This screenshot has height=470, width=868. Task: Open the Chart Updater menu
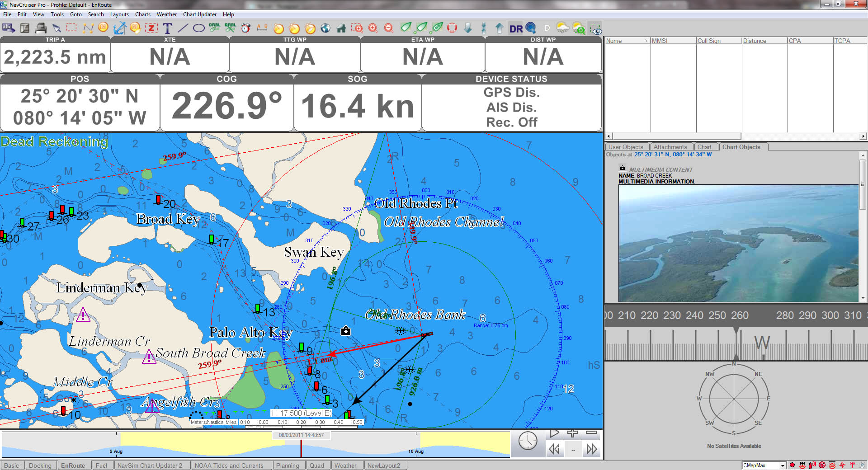coord(200,14)
